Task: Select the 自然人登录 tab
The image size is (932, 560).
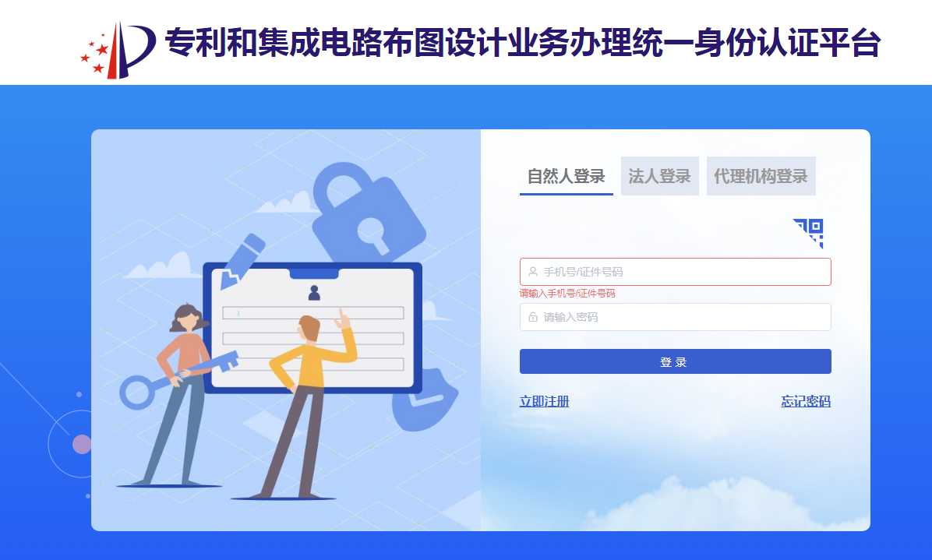Action: tap(566, 176)
